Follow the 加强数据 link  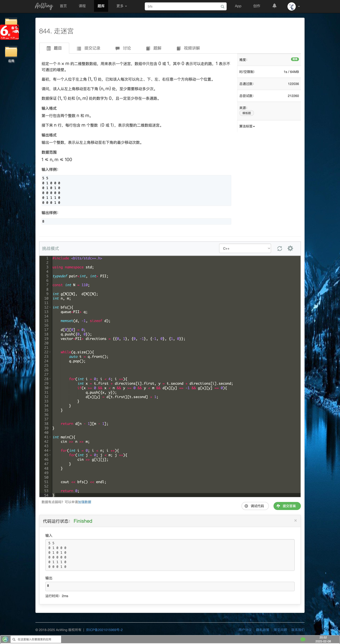[x=84, y=502]
